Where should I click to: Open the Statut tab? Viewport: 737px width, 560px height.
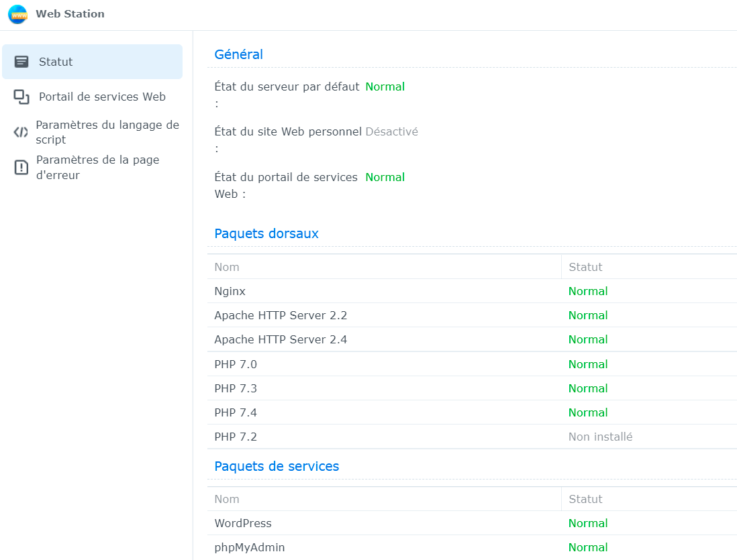tap(56, 62)
